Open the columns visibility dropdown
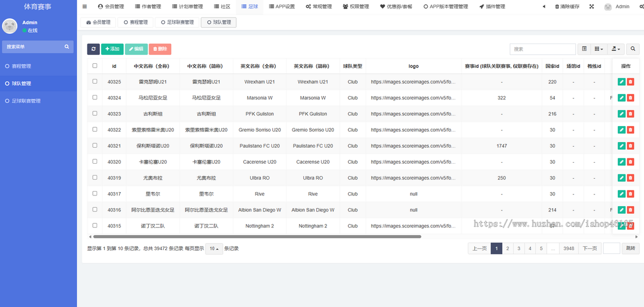Screen dimensions: 644x307 coord(598,49)
